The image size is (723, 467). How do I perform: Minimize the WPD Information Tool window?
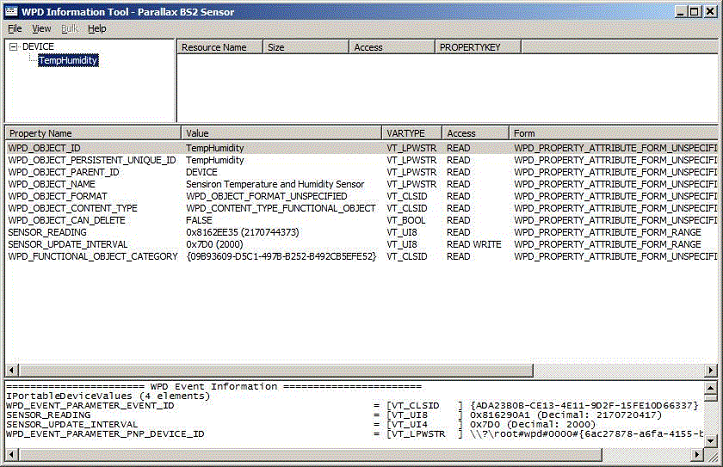[x=682, y=12]
